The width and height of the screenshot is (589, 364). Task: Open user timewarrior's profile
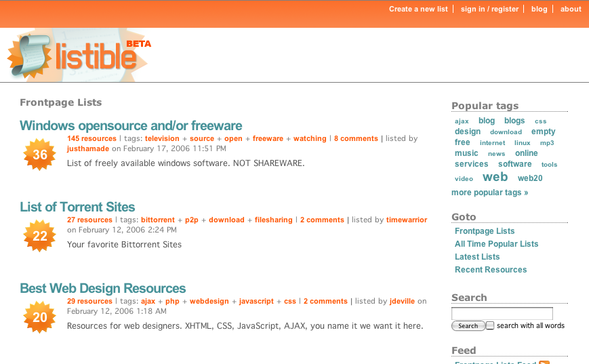pos(407,220)
